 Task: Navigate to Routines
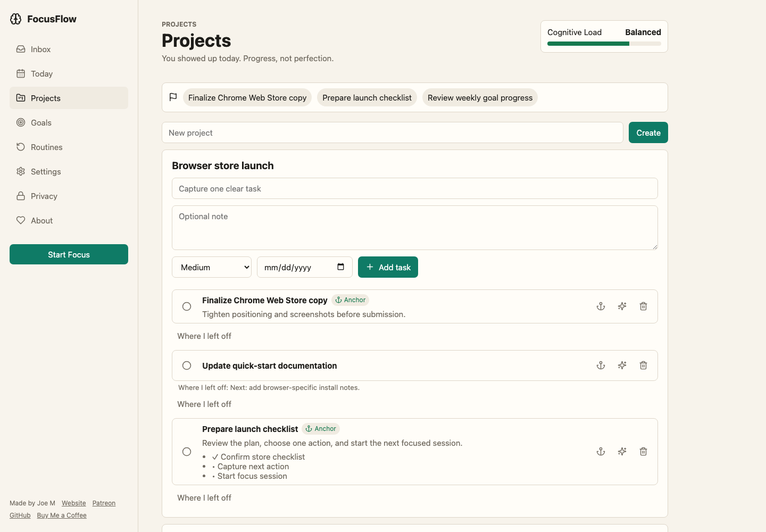(x=69, y=147)
